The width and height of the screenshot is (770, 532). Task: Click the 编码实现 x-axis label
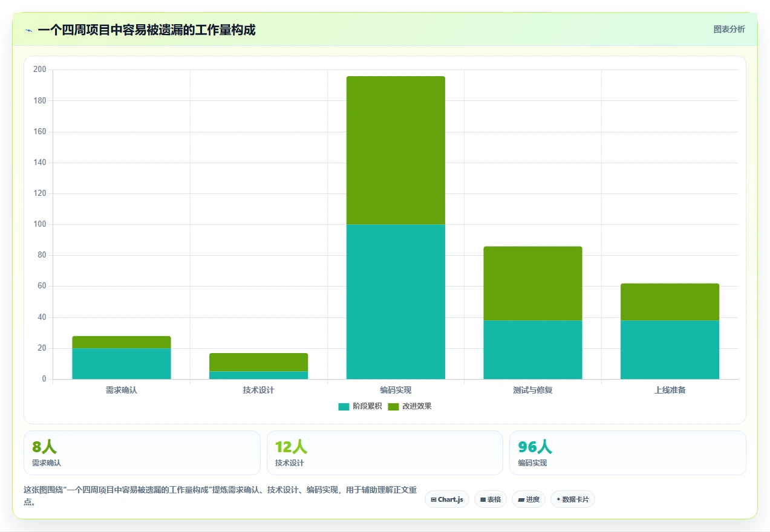(396, 390)
